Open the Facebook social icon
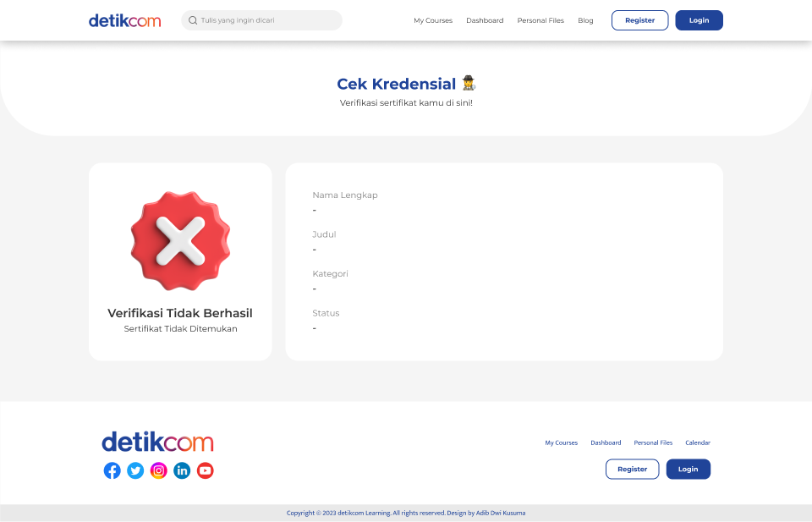Viewport: 812px width, 522px height. [112, 470]
